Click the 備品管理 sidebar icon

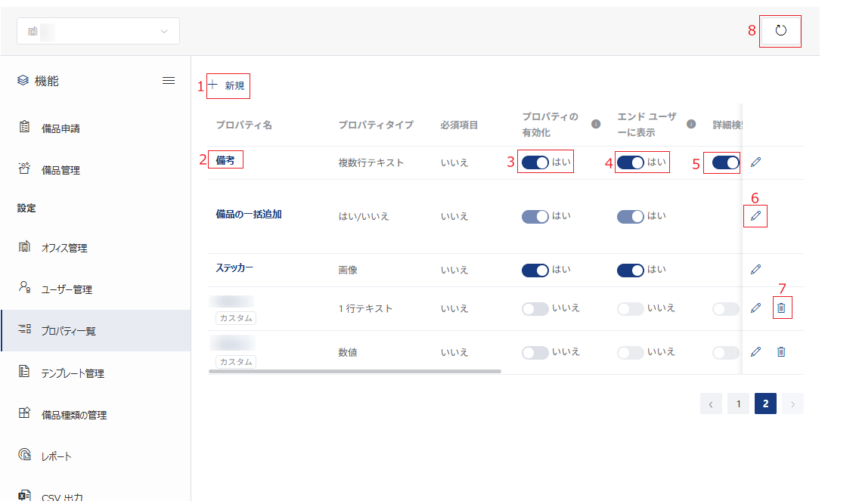point(24,168)
